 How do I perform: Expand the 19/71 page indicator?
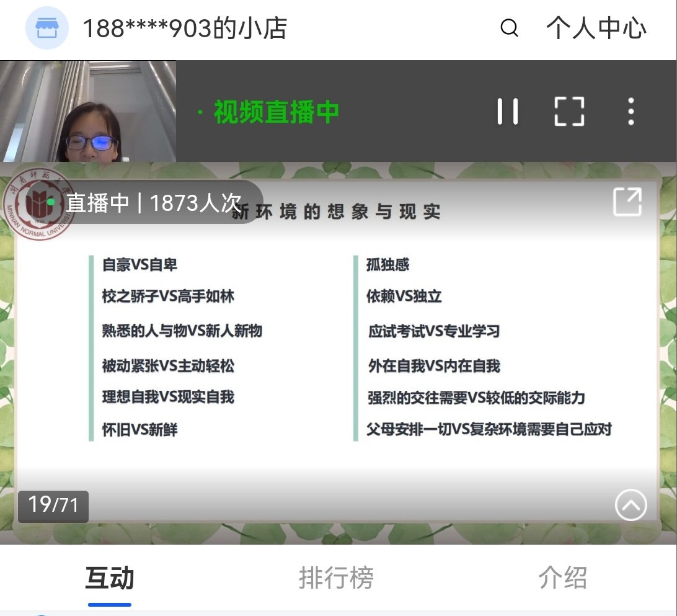53,506
